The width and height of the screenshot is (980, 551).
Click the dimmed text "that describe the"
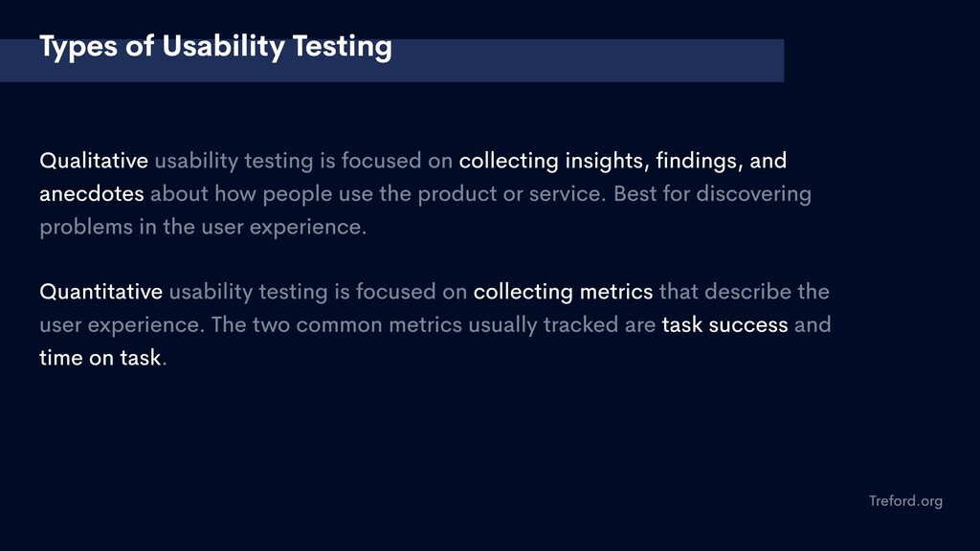coord(744,292)
